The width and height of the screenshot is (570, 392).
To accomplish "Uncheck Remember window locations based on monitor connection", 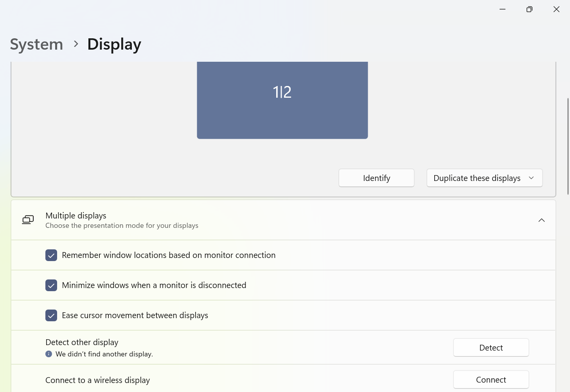I will coord(51,255).
